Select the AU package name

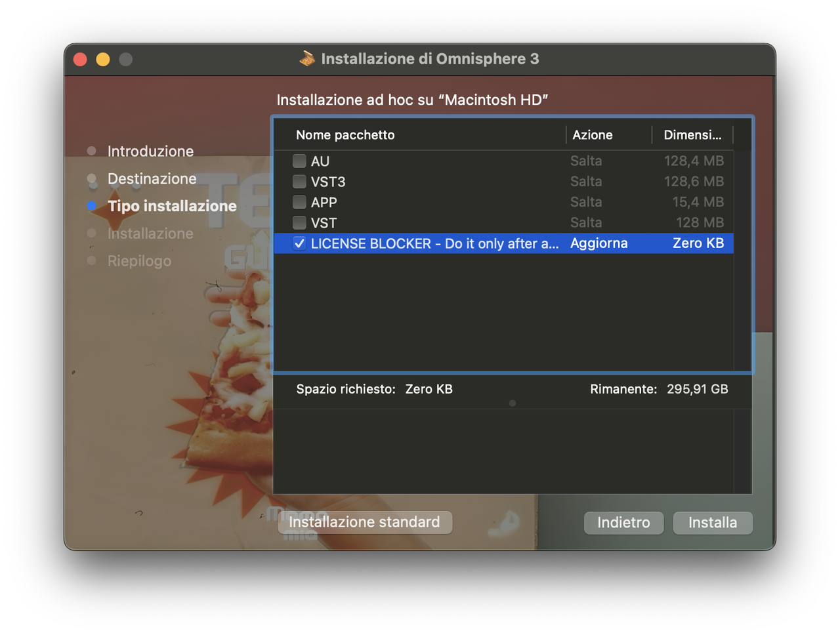(320, 161)
